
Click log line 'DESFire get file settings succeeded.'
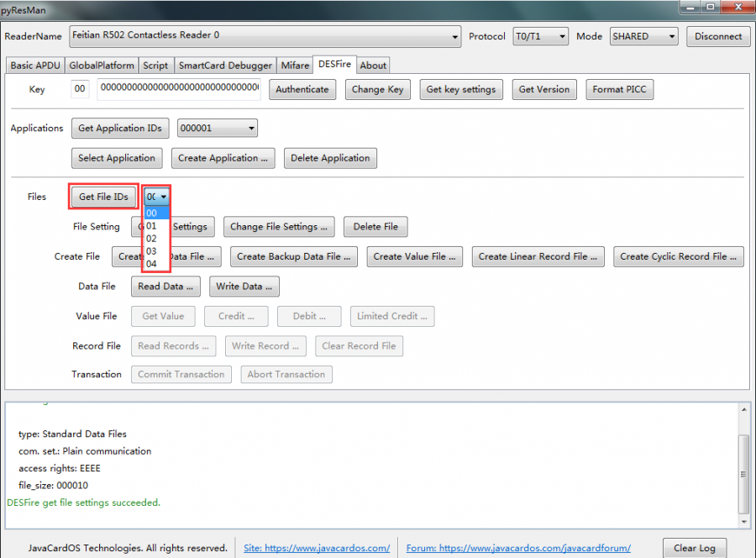[83, 503]
